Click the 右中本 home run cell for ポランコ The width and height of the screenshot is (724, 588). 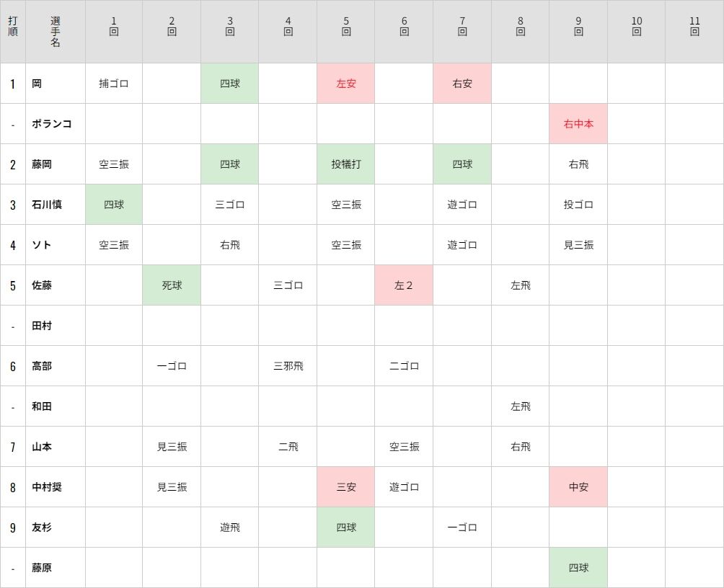tap(578, 124)
